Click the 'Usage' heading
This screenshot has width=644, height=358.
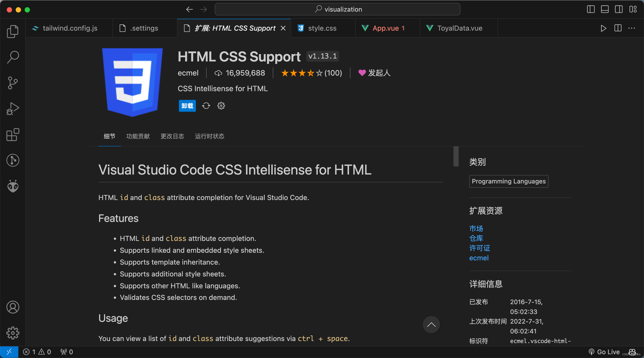tap(113, 318)
